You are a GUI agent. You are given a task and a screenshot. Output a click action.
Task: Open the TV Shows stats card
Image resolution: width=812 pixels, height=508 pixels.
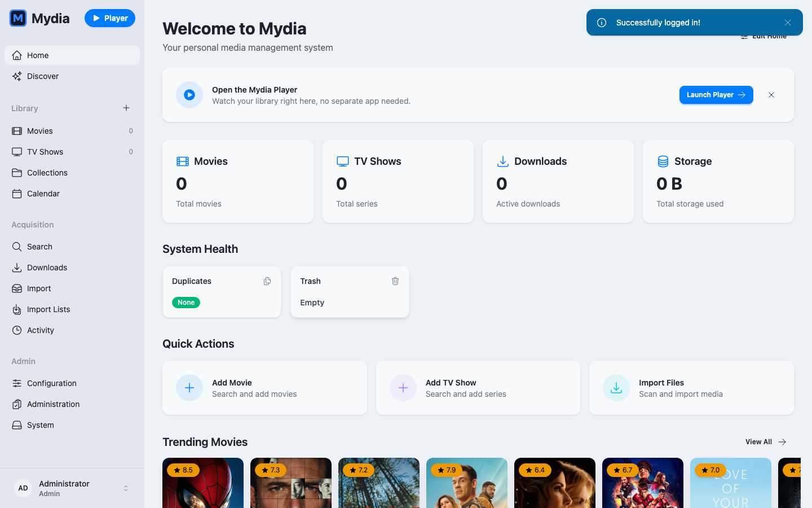(x=398, y=181)
